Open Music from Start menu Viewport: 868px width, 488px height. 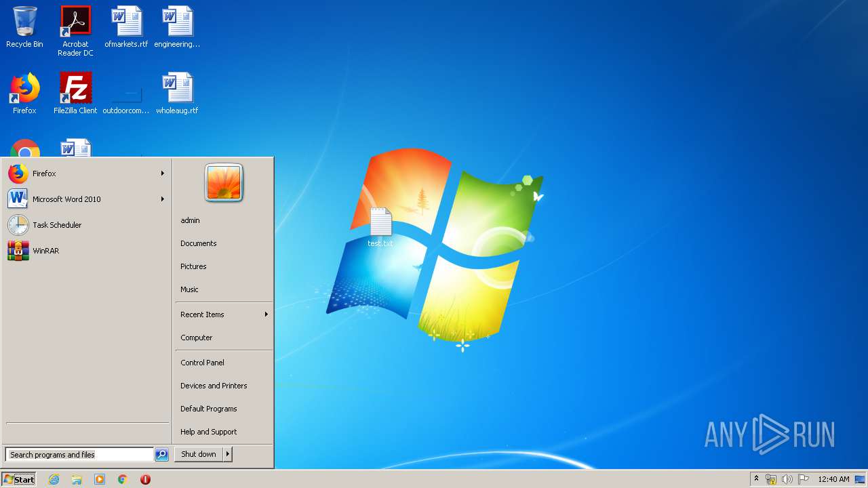coord(224,289)
